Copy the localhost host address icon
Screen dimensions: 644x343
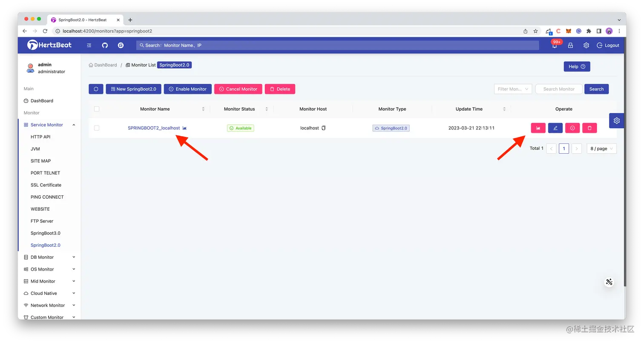coord(324,128)
